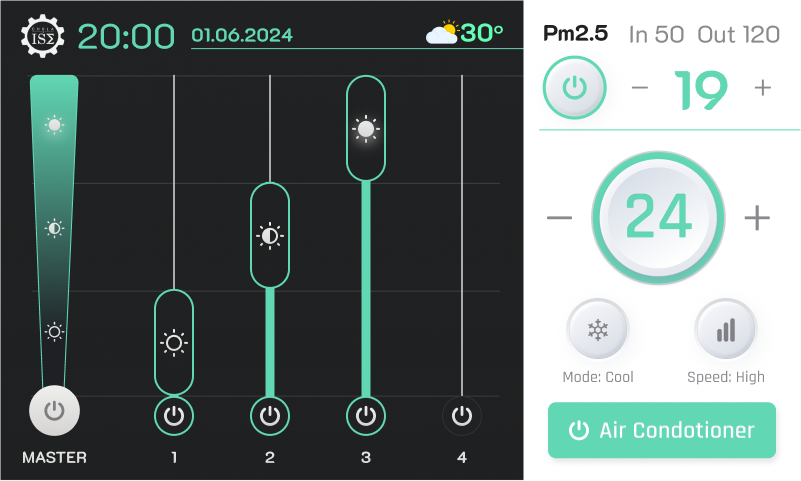Click the 01.06.2024 date display
Image resolution: width=801 pixels, height=481 pixels.
(x=242, y=35)
